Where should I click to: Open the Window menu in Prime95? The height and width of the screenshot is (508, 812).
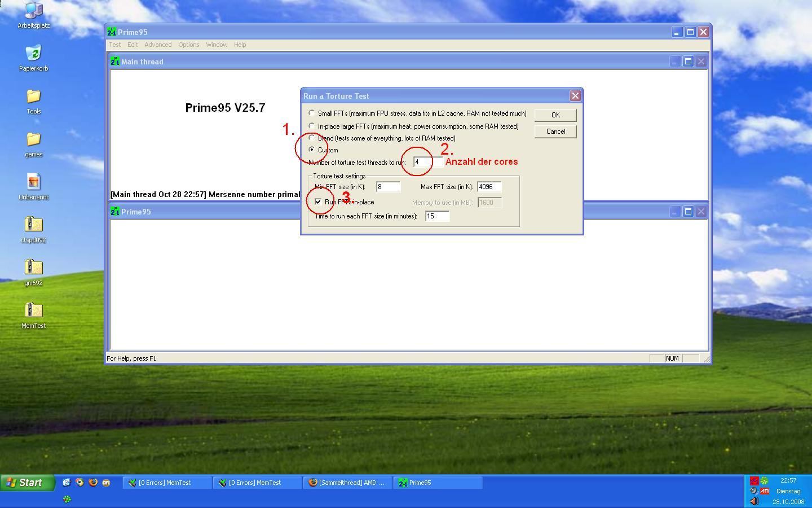[217, 45]
